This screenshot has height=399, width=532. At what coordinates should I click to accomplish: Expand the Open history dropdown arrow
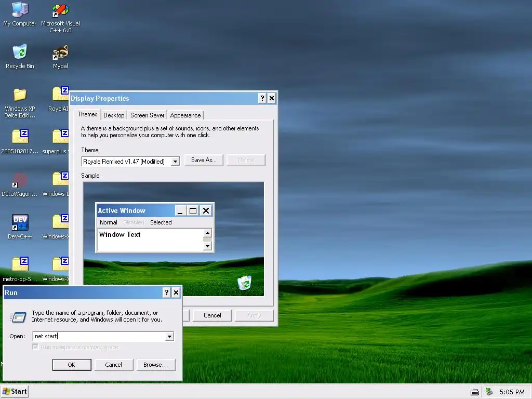click(x=169, y=337)
